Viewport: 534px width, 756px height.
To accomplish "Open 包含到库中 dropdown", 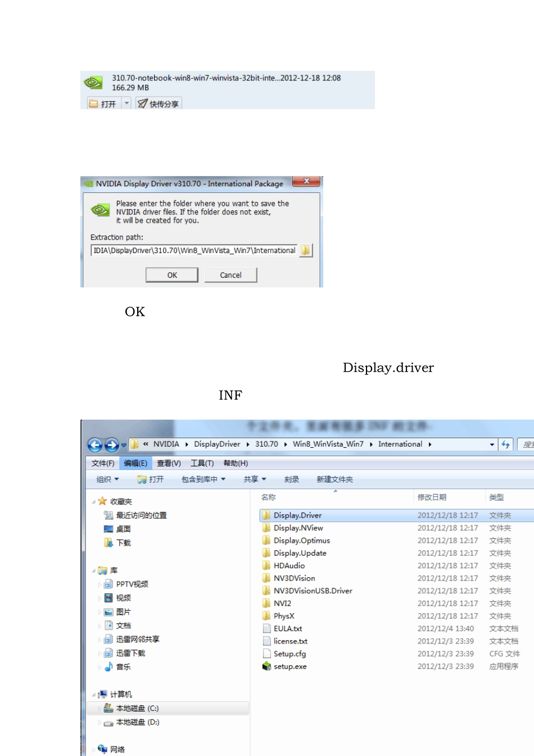I will pyautogui.click(x=203, y=479).
